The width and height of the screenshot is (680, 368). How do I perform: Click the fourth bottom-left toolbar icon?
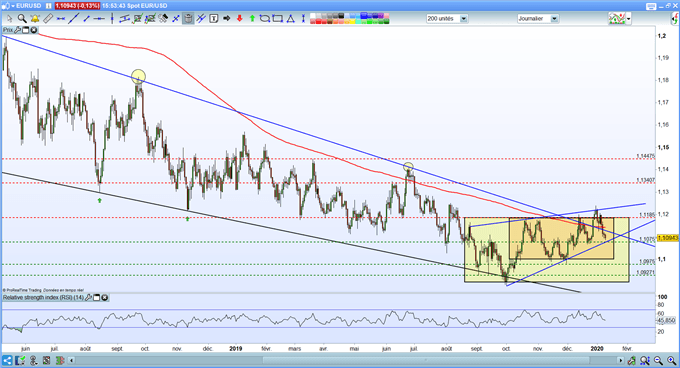tap(46, 361)
